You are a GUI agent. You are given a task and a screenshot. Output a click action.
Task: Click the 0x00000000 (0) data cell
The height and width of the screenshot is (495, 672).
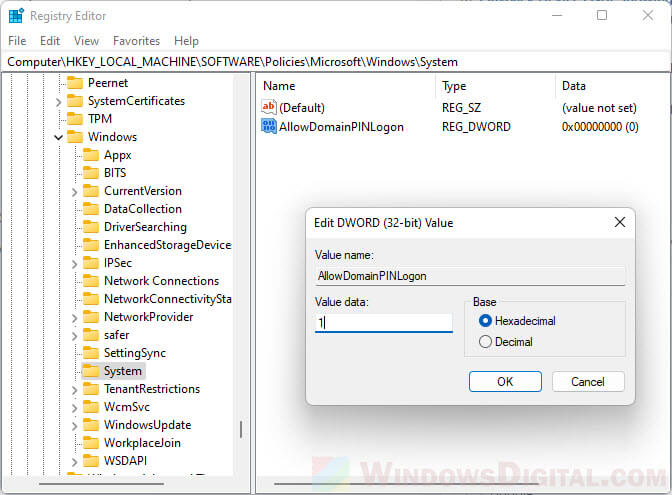point(600,127)
